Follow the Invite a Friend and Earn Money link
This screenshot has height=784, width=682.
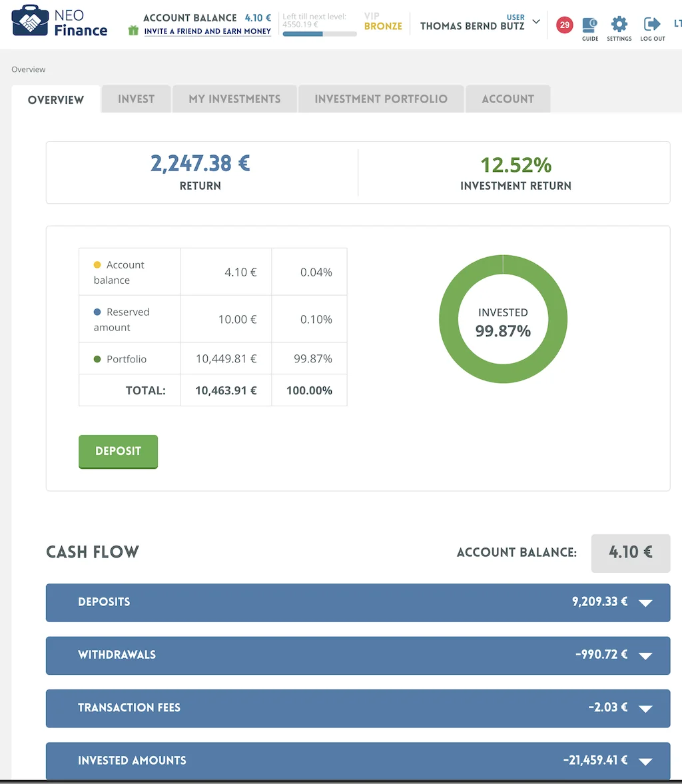pyautogui.click(x=207, y=31)
